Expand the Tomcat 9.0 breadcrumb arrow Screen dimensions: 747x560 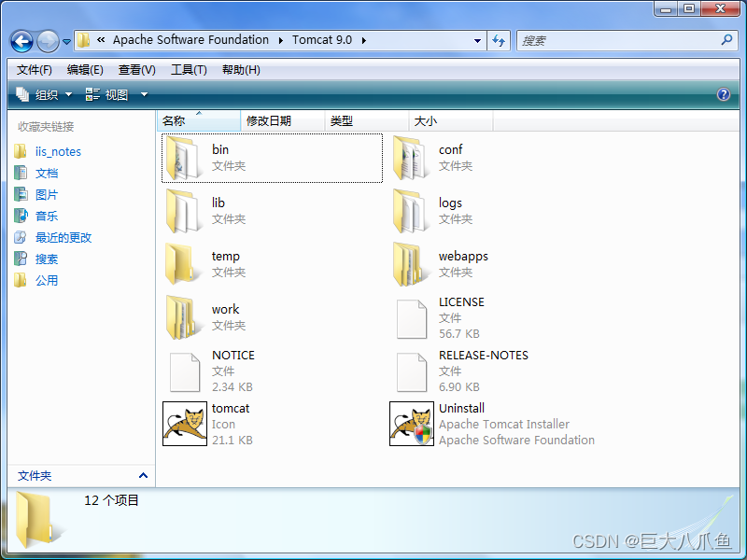364,40
